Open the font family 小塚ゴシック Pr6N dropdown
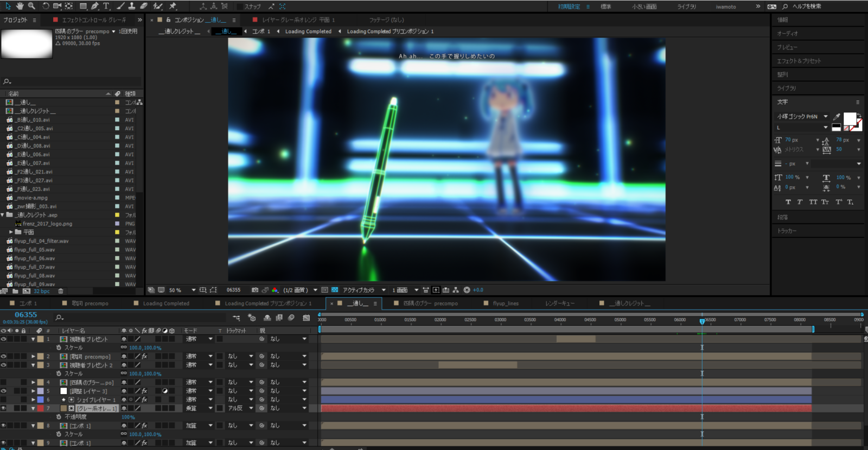The width and height of the screenshot is (868, 450). point(802,116)
